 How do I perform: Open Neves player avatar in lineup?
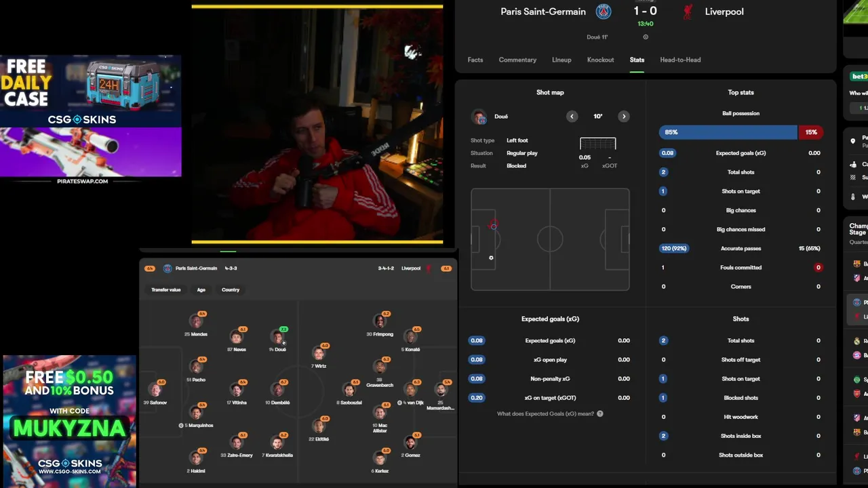236,337
